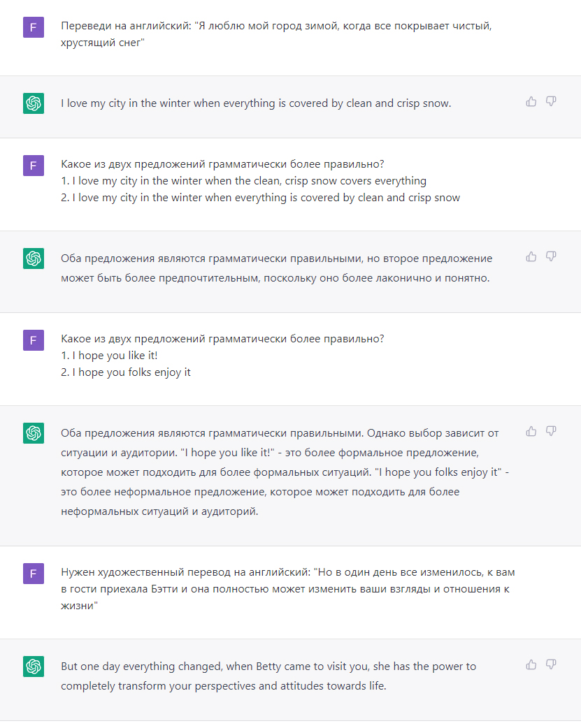Downvote the formal versus informal explanation reply
Screen dimensions: 581x728
[551, 431]
